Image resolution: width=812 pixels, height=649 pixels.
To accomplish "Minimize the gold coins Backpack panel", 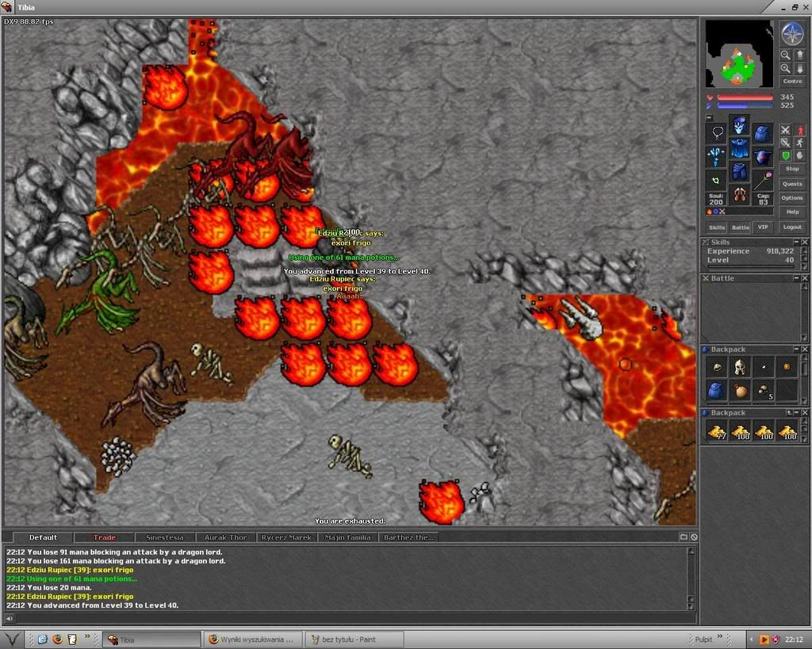I will [x=796, y=413].
